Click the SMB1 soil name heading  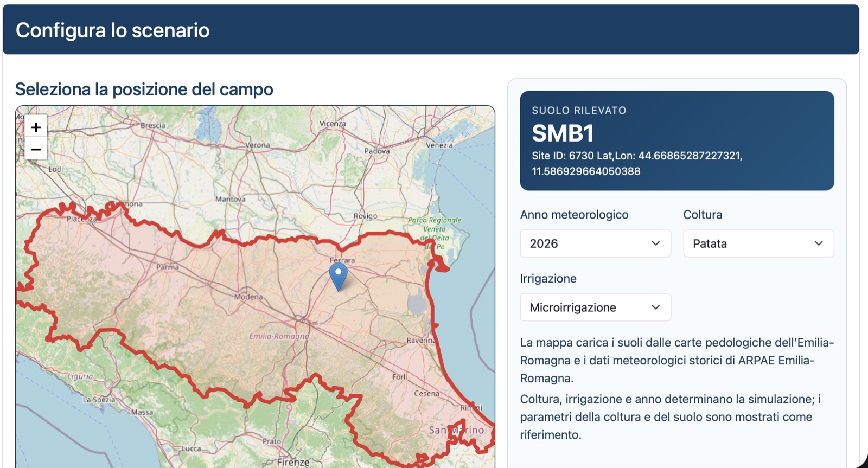(563, 133)
